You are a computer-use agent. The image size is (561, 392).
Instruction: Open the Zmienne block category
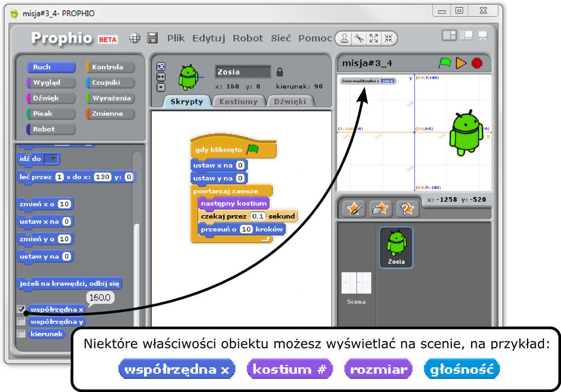click(110, 114)
